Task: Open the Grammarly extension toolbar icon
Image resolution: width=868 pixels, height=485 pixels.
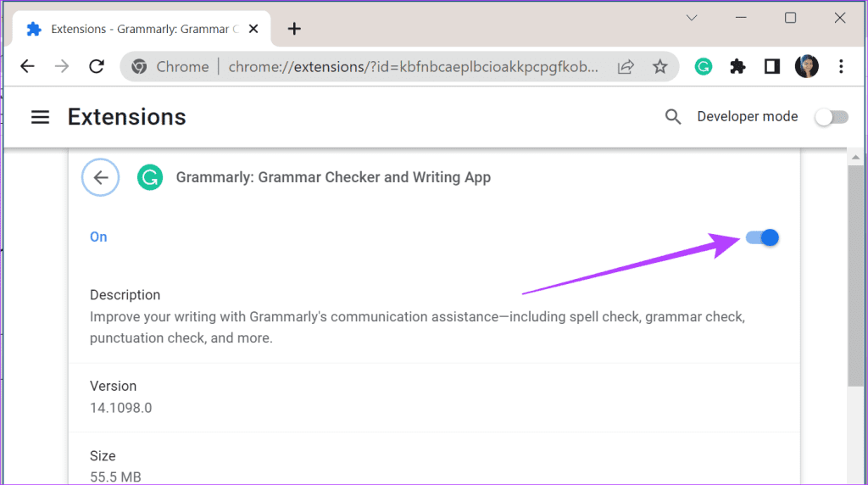Action: tap(703, 66)
